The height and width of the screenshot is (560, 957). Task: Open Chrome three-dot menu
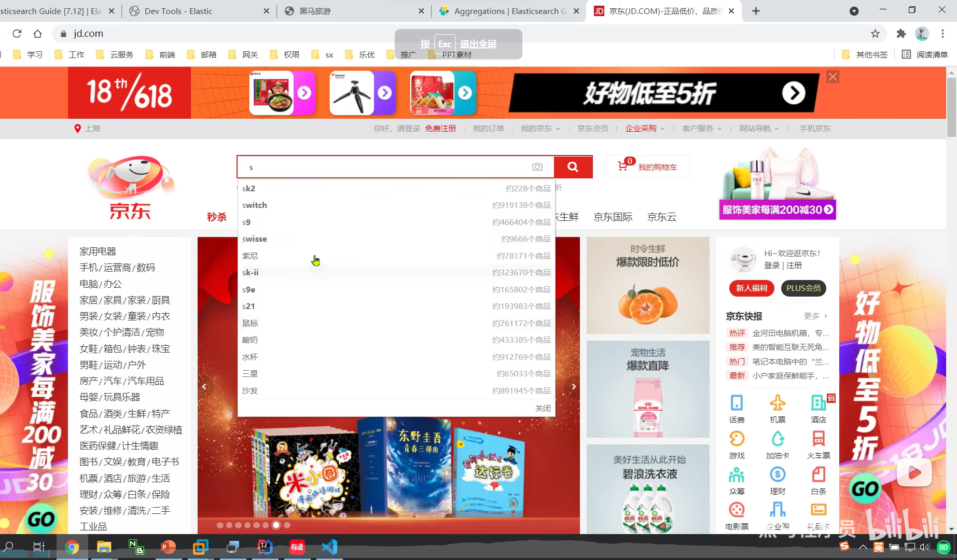click(x=943, y=34)
